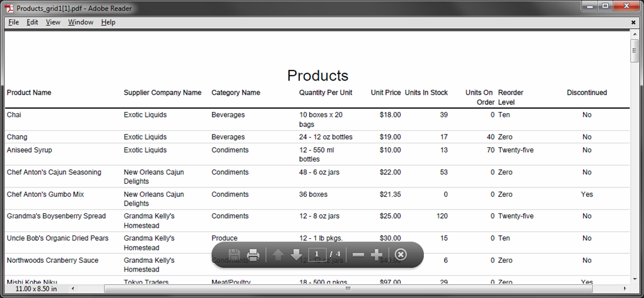Click Uncle Bob's Organic Dried Pears cell
The image size is (644, 298).
point(57,238)
